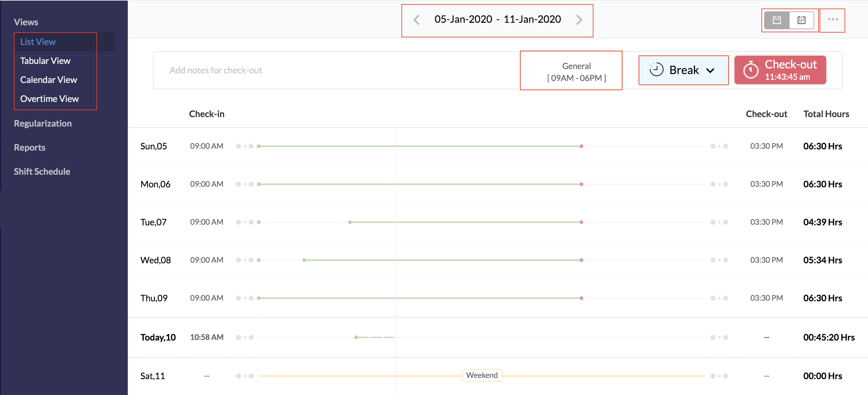Image resolution: width=868 pixels, height=395 pixels.
Task: Open the General 09AM-06PM shift selector
Action: 576,72
